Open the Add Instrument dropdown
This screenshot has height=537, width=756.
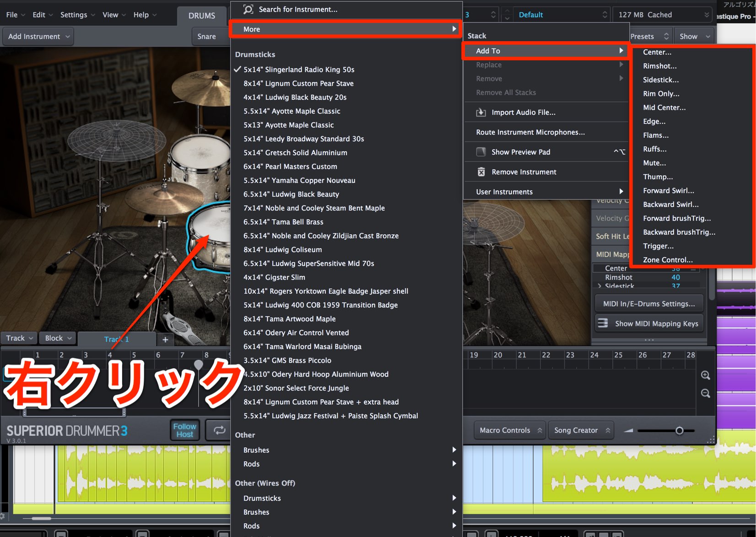(39, 36)
